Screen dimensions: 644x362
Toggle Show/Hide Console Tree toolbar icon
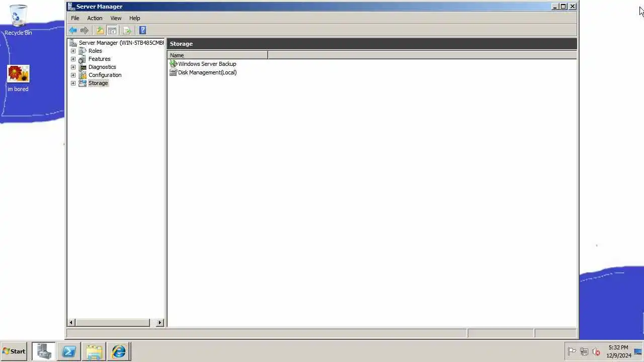[x=112, y=30]
